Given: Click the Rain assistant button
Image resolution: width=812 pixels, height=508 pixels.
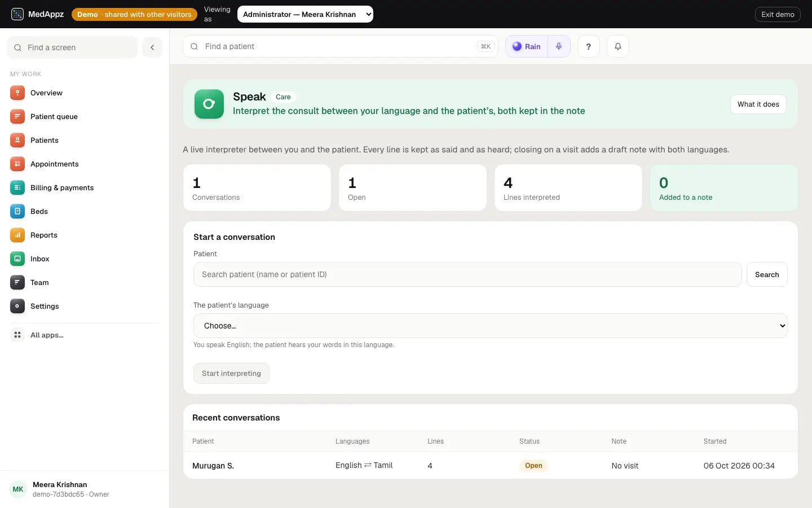Looking at the screenshot, I should click(527, 46).
